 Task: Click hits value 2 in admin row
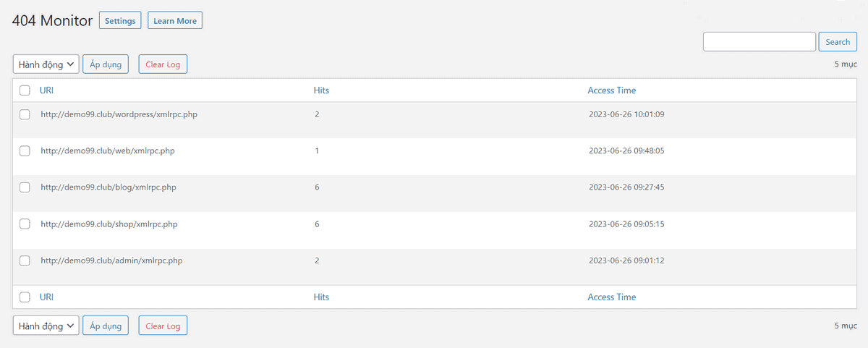point(318,260)
